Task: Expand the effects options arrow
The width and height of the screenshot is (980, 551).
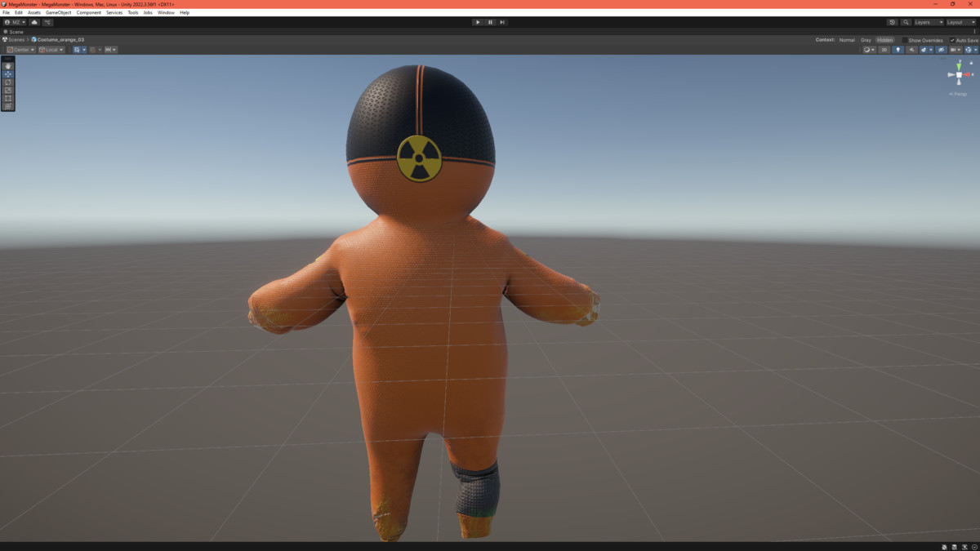Action: coord(930,50)
